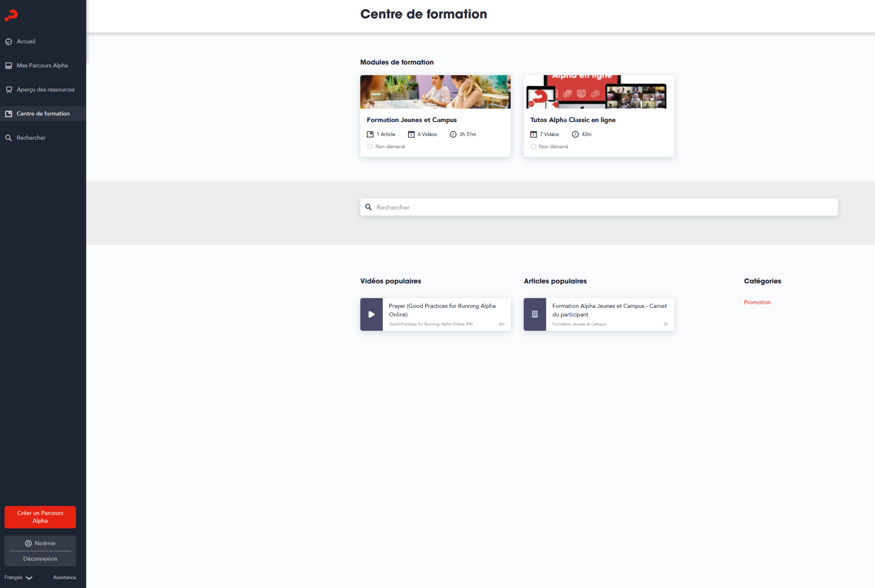
Task: Click the Alpha red logo
Action: [x=11, y=15]
